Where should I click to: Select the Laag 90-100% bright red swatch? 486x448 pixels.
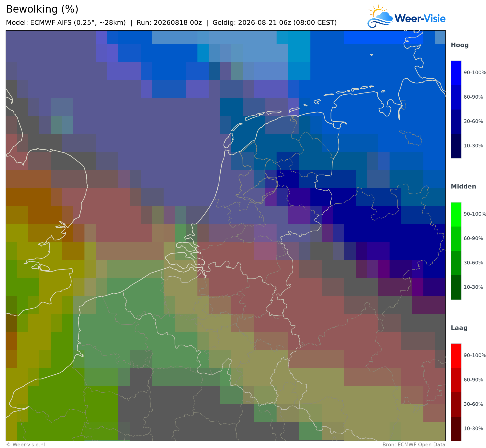coord(456,356)
